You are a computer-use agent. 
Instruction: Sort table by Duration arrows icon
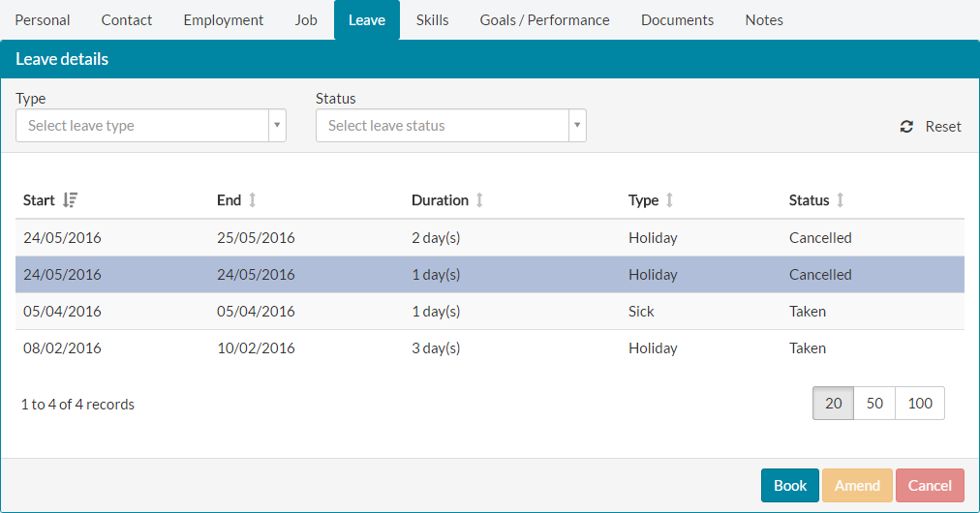(479, 200)
